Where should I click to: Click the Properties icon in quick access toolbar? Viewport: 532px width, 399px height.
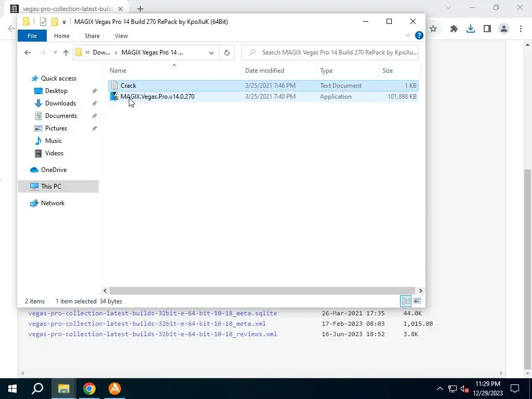[43, 22]
